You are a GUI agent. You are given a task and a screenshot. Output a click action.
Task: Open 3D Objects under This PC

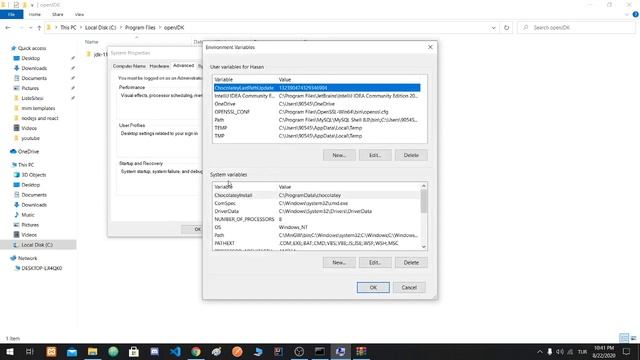coord(33,175)
